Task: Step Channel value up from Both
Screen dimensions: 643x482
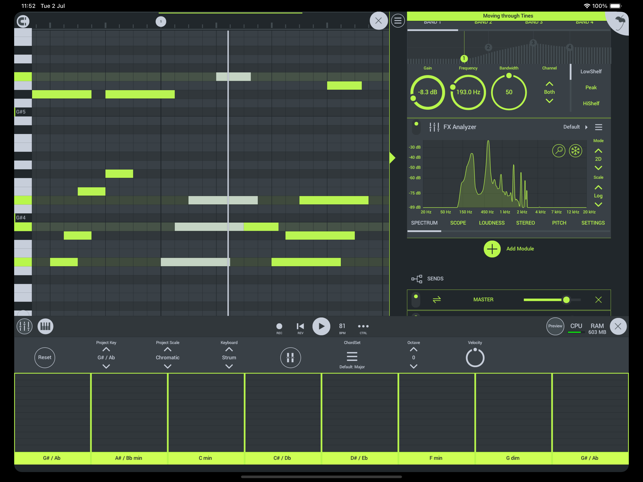Action: tap(550, 84)
